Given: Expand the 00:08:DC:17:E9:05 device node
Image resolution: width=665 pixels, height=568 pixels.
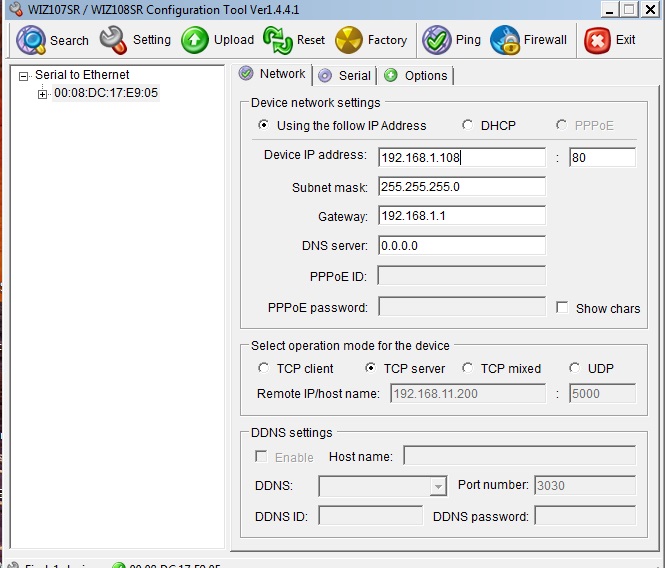Looking at the screenshot, I should pos(42,94).
